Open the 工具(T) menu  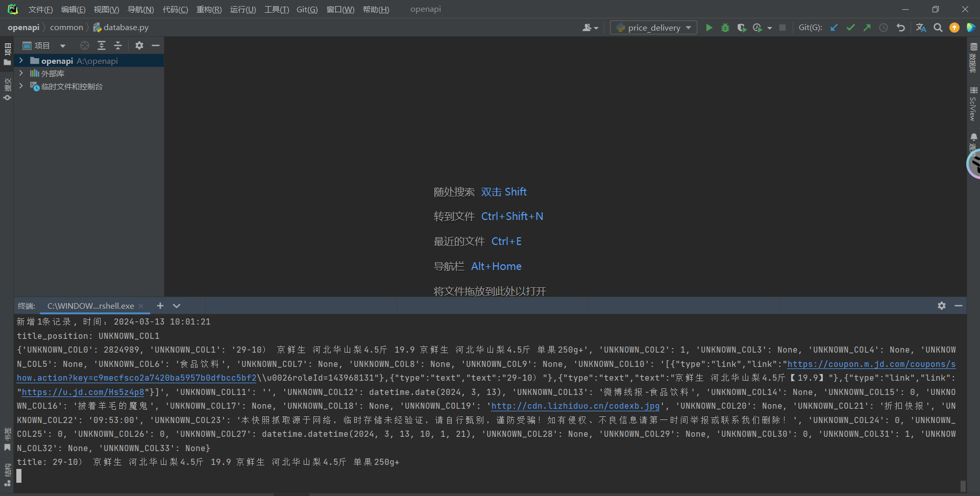pyautogui.click(x=277, y=9)
